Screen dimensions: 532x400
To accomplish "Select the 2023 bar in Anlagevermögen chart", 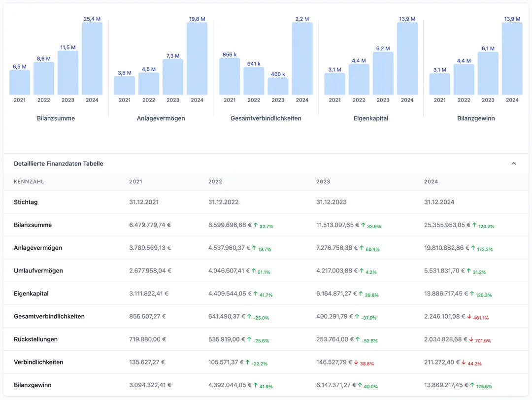I will click(173, 77).
